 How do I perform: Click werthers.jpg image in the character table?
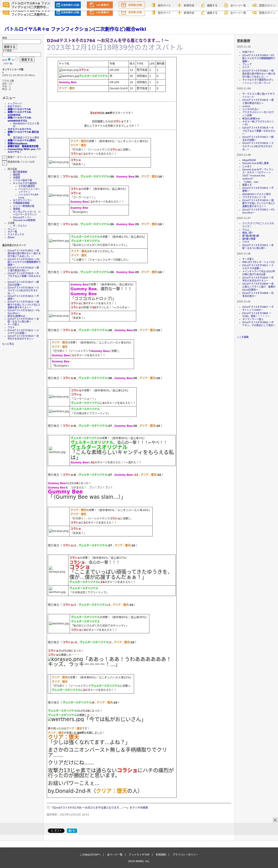[x=69, y=76]
